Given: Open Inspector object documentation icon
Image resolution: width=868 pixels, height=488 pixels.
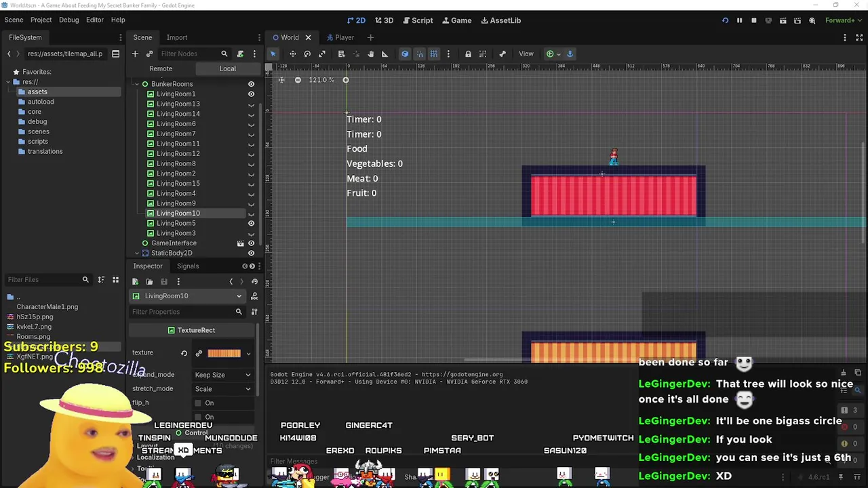Looking at the screenshot, I should (x=254, y=296).
